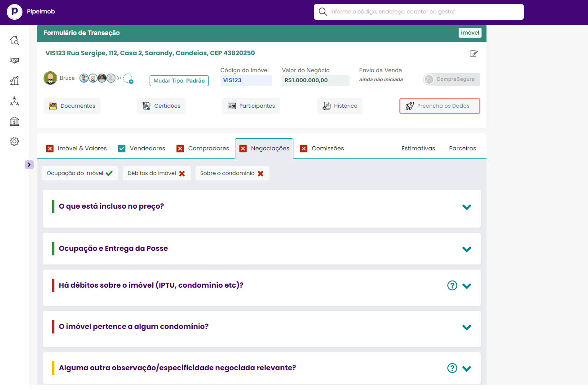Click green check on Ocupação do imóvel chip
Screen dimensions: 588x390
tap(109, 173)
